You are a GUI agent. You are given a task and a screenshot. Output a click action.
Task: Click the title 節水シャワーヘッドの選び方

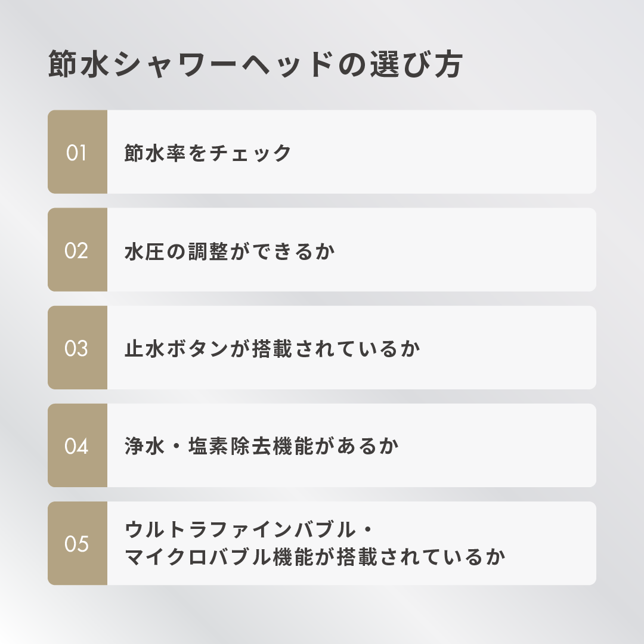(x=255, y=65)
